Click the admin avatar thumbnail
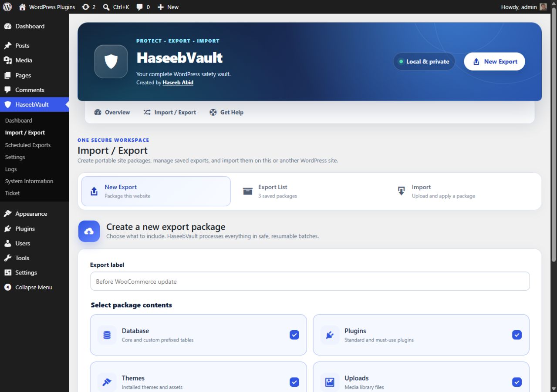 pos(543,7)
